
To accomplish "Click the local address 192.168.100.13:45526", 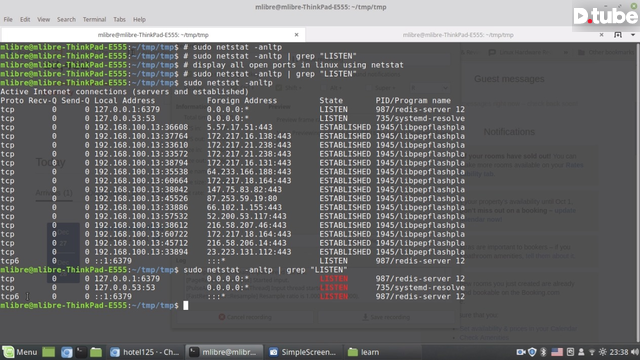I will pos(141,198).
